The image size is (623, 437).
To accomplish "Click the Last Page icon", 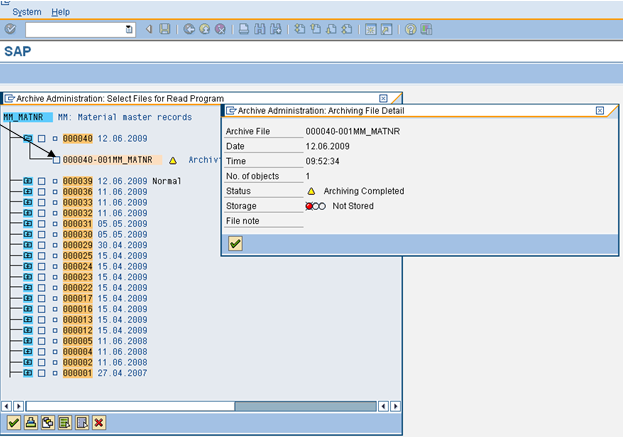I will [347, 29].
